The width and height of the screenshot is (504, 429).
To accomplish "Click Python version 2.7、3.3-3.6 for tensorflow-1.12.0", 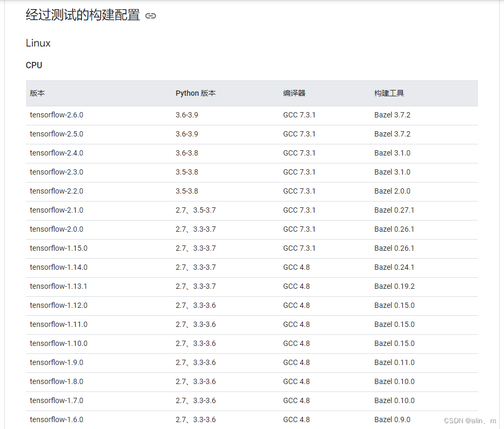I will click(196, 305).
